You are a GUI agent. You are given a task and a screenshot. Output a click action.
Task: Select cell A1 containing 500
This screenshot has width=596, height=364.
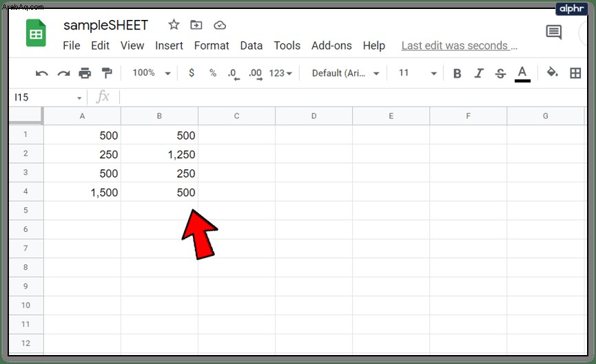click(82, 135)
